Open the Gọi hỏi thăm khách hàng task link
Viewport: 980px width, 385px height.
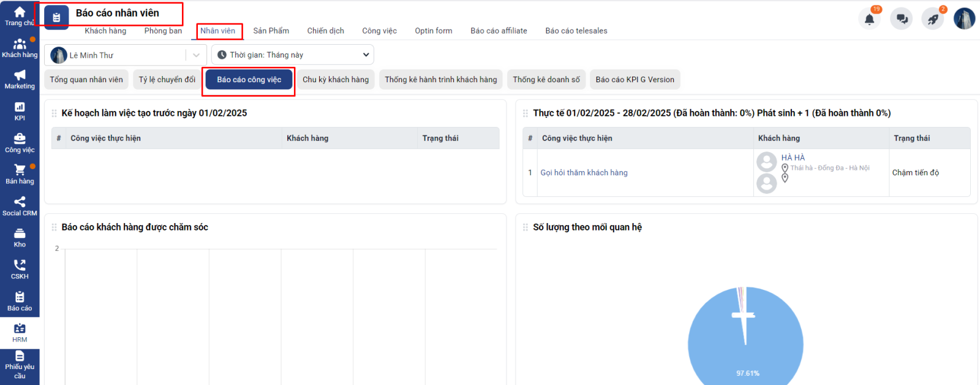point(584,173)
